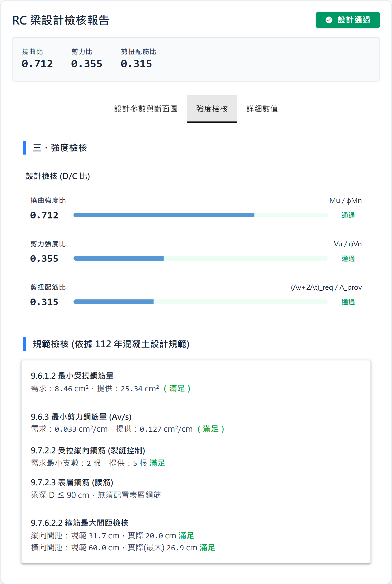
Task: Click the 滿足 label for 最小剪力鋼筋量
Action: pos(211,429)
